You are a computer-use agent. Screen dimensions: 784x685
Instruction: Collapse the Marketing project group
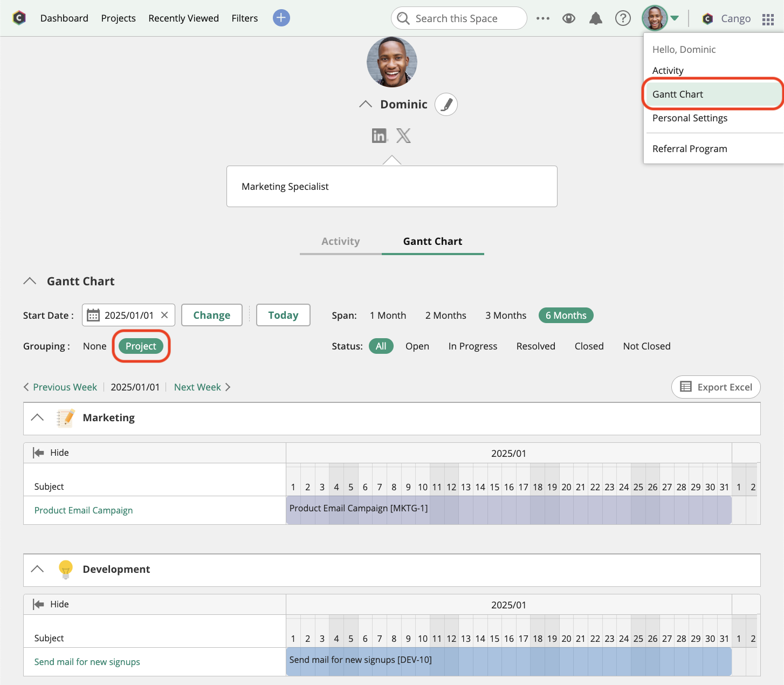click(37, 417)
